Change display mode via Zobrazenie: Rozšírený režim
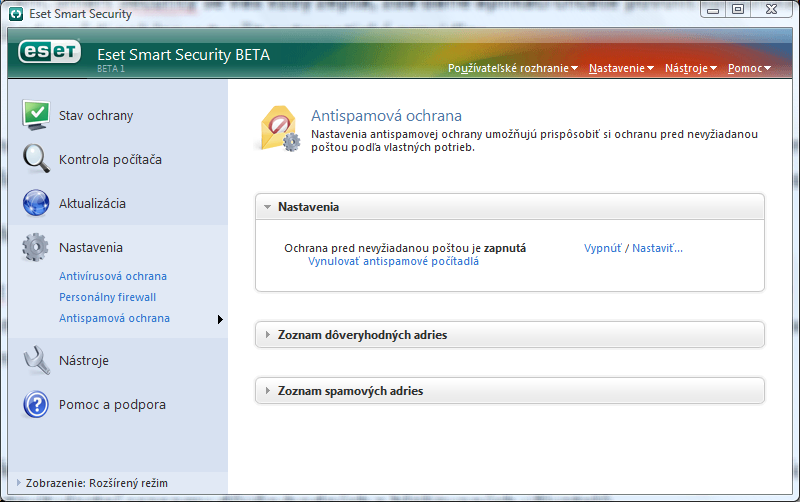 click(x=91, y=483)
